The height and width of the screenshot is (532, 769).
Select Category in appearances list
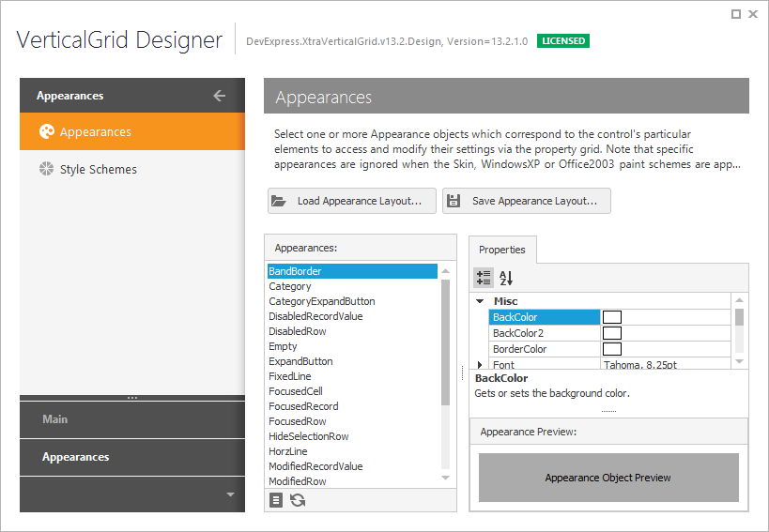tap(352, 286)
